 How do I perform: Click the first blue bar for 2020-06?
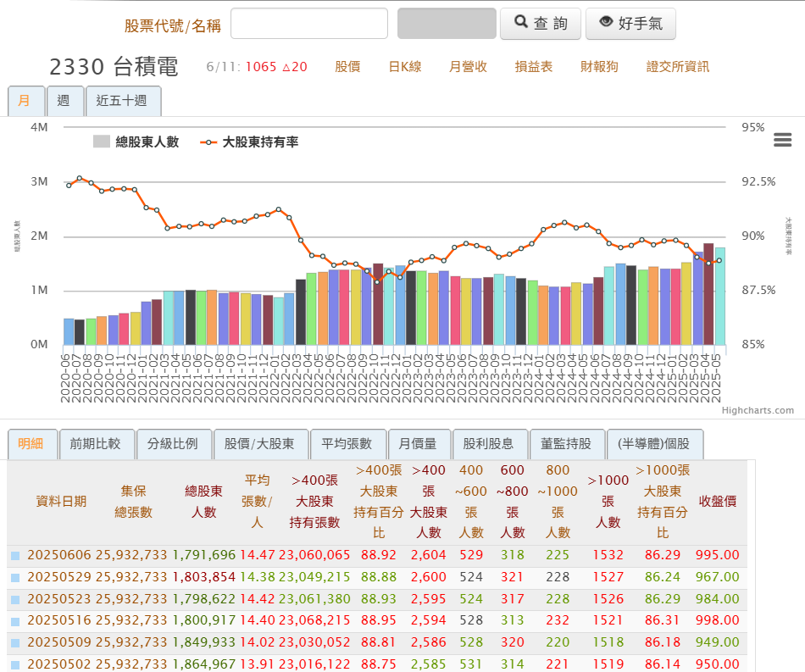click(x=69, y=331)
